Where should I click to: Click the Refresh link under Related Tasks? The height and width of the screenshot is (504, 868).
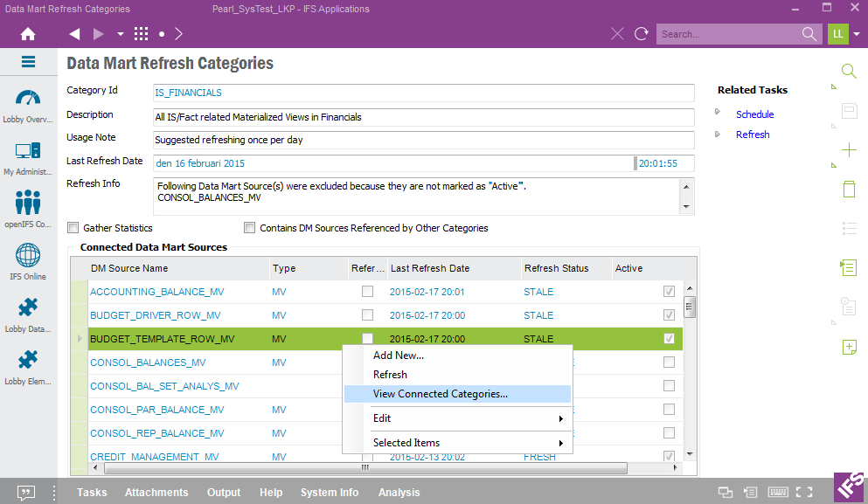coord(752,135)
